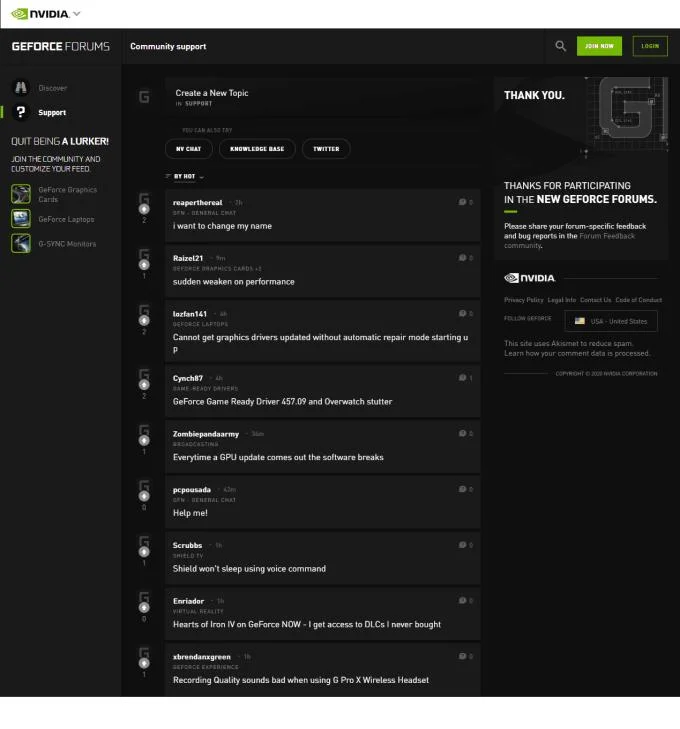The image size is (680, 729).
Task: Click the JOIN NOW button
Action: coord(599,46)
